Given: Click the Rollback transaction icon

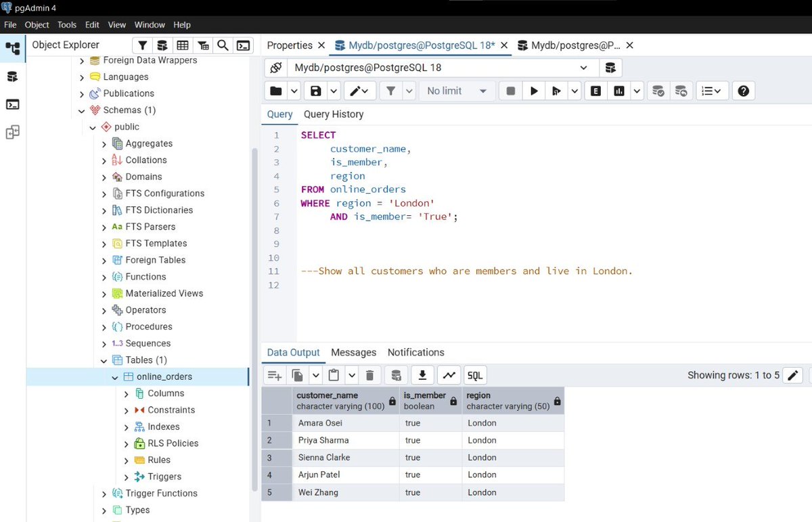Looking at the screenshot, I should 681,91.
